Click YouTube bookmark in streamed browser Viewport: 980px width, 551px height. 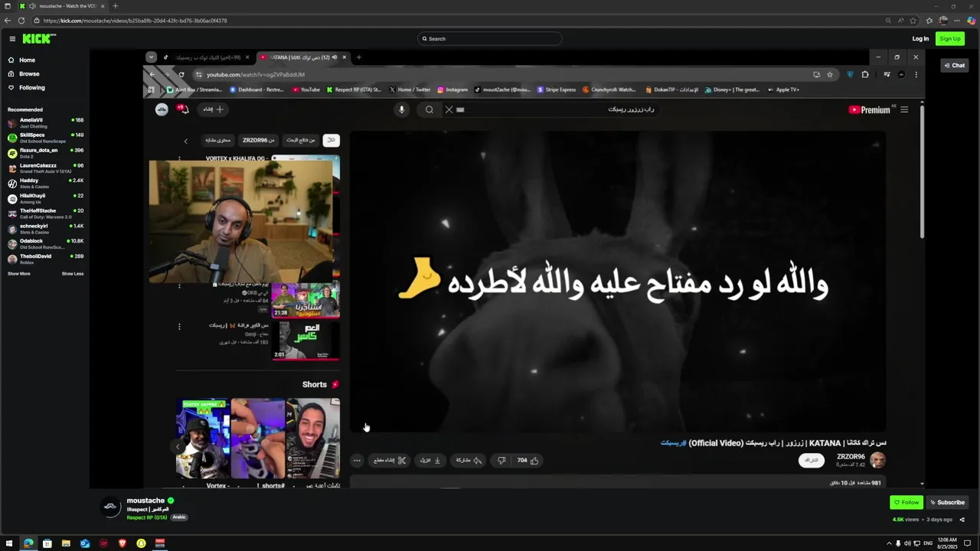(x=306, y=90)
